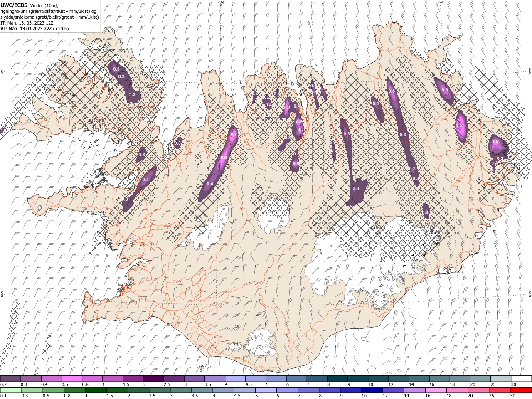This screenshot has width=532, height=399.
Task: Click the white Hofsjökull glacier in central Iceland
Action: tap(273, 215)
